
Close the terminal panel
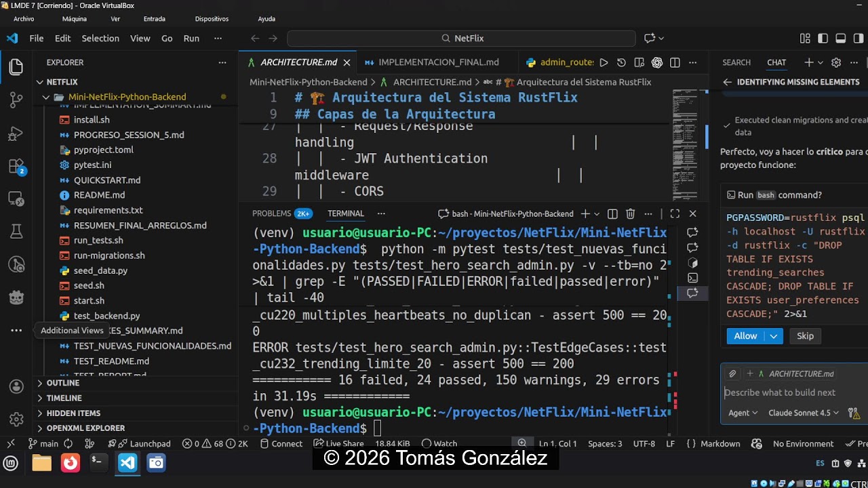click(x=692, y=213)
